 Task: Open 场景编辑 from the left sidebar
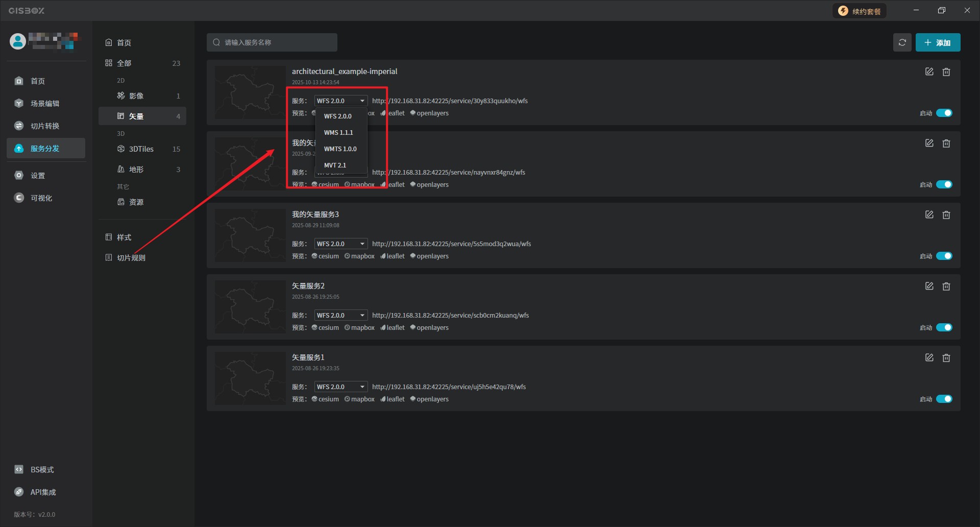point(45,104)
